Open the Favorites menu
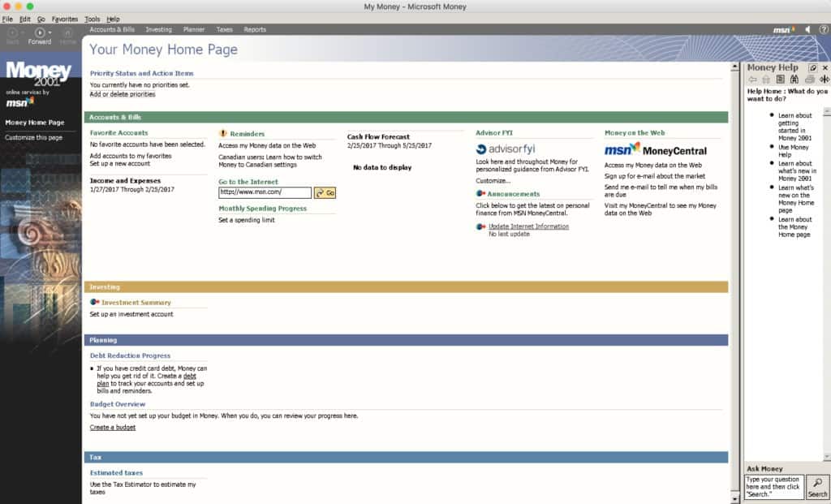 [x=64, y=18]
